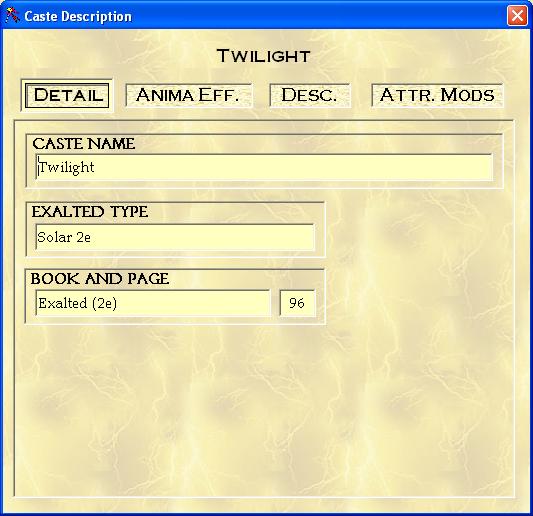Place cursor on the word Twilight in Caste Name
Viewport: 533px width, 516px height.
(x=67, y=167)
